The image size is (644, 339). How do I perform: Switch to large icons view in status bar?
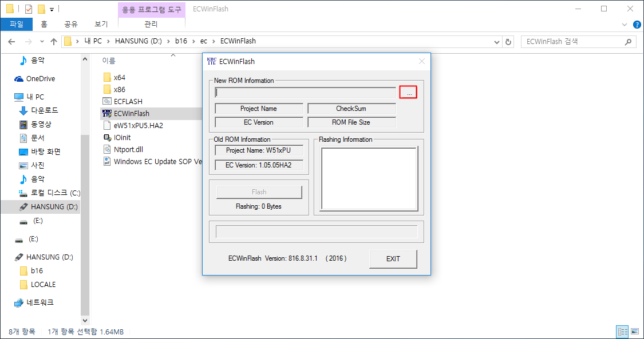tap(634, 332)
